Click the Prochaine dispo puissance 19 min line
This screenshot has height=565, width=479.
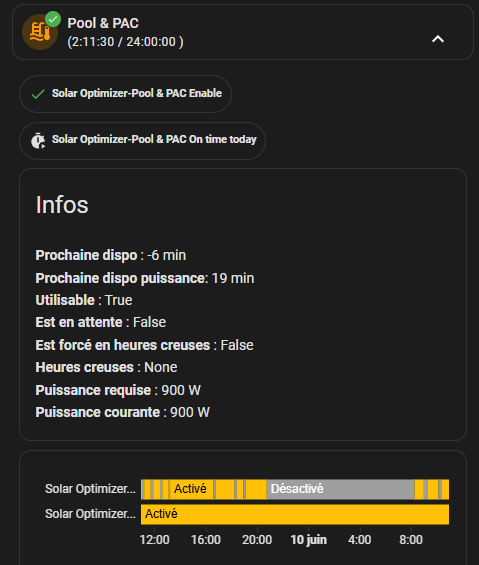(145, 278)
